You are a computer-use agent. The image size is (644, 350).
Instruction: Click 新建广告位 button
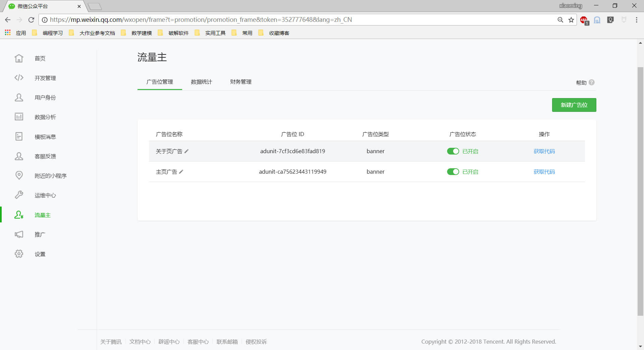(574, 105)
